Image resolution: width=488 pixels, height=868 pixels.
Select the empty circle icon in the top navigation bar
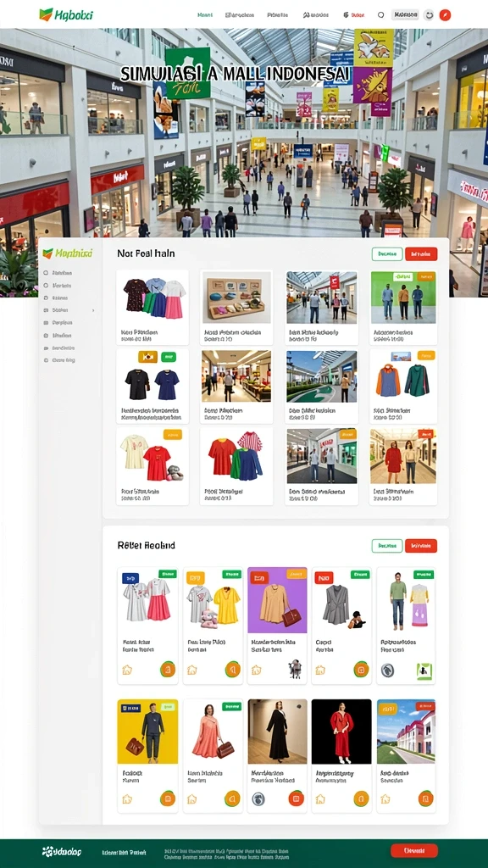[x=380, y=15]
